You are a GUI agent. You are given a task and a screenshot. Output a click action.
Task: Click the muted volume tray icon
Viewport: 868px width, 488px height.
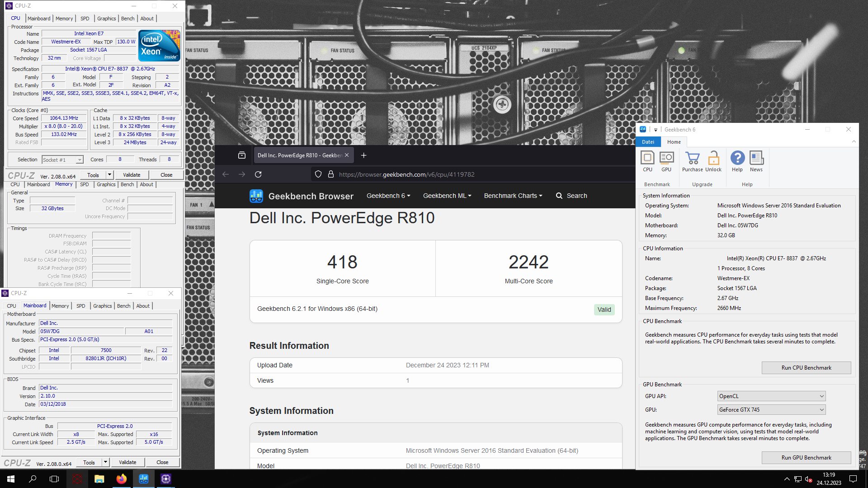point(808,479)
